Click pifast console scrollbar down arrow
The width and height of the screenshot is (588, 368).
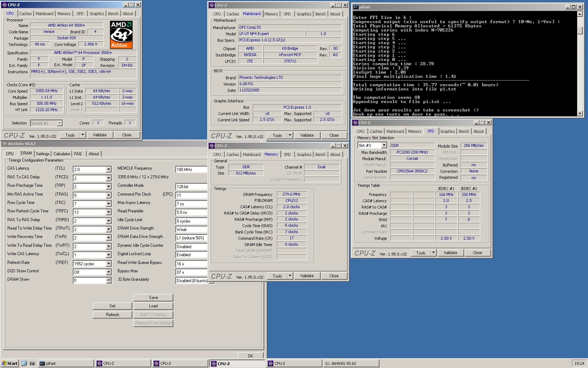click(580, 113)
